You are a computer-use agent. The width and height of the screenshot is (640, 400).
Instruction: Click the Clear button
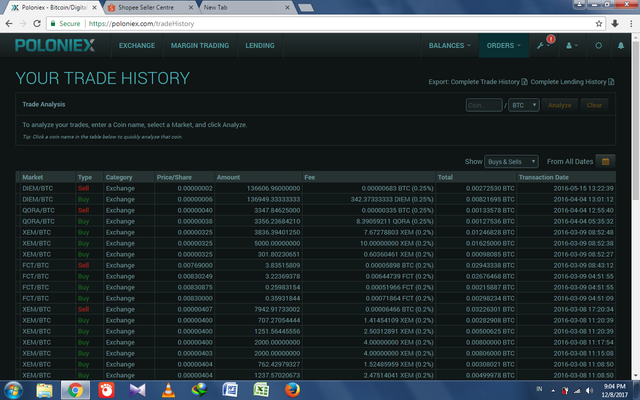(x=594, y=105)
